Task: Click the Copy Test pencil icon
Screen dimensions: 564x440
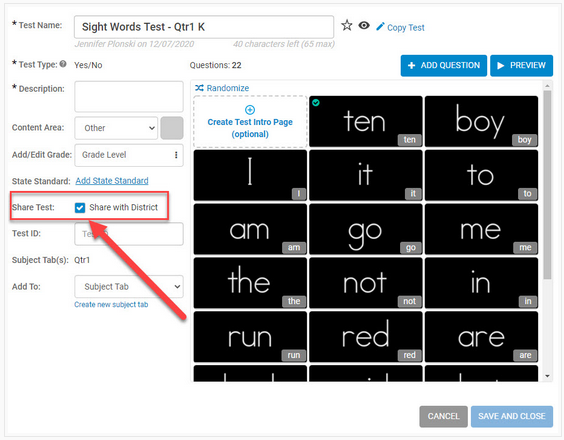Action: pos(380,27)
